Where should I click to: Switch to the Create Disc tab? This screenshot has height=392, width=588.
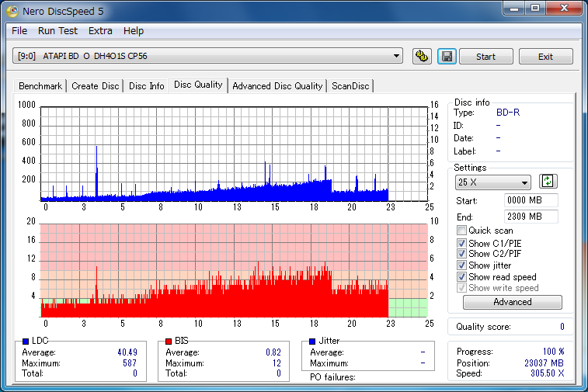coord(96,86)
